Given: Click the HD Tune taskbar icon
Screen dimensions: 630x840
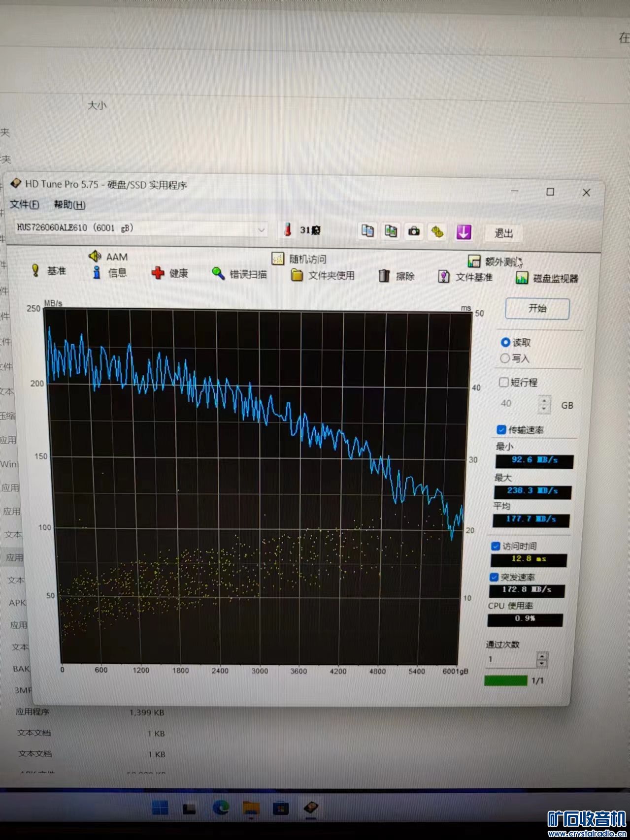Looking at the screenshot, I should coord(311,808).
